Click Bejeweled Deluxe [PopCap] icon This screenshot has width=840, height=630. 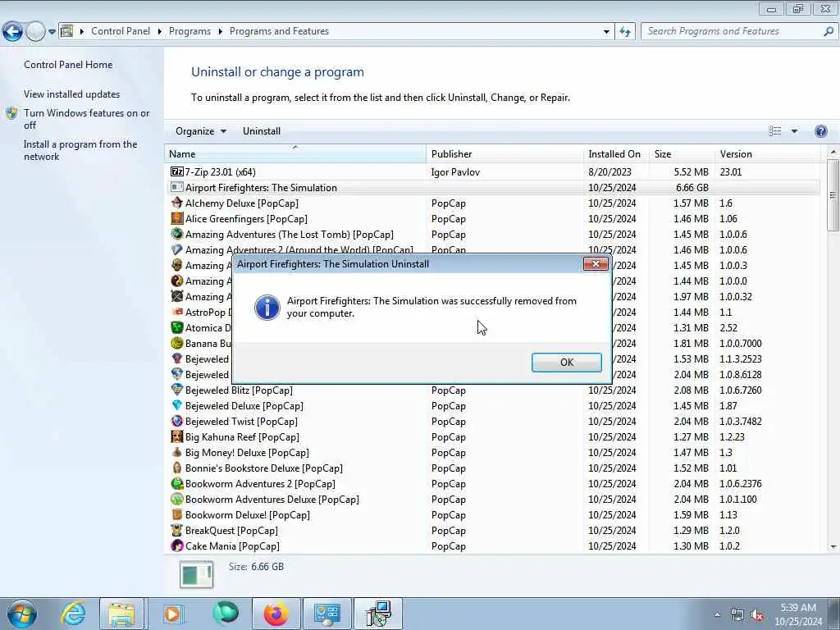tap(177, 405)
